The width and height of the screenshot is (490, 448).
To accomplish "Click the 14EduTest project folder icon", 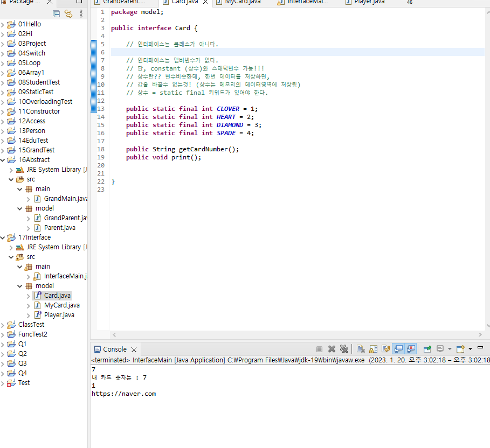I will tap(11, 140).
